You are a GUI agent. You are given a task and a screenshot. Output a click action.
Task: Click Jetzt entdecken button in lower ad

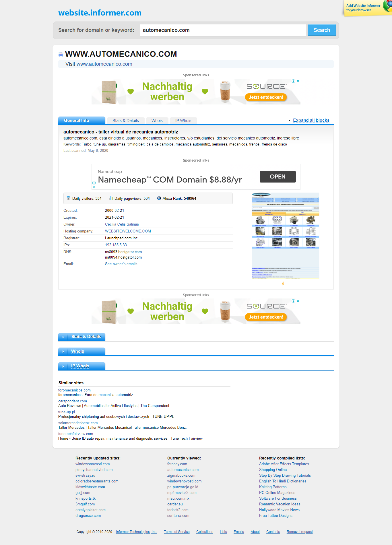coord(266,317)
